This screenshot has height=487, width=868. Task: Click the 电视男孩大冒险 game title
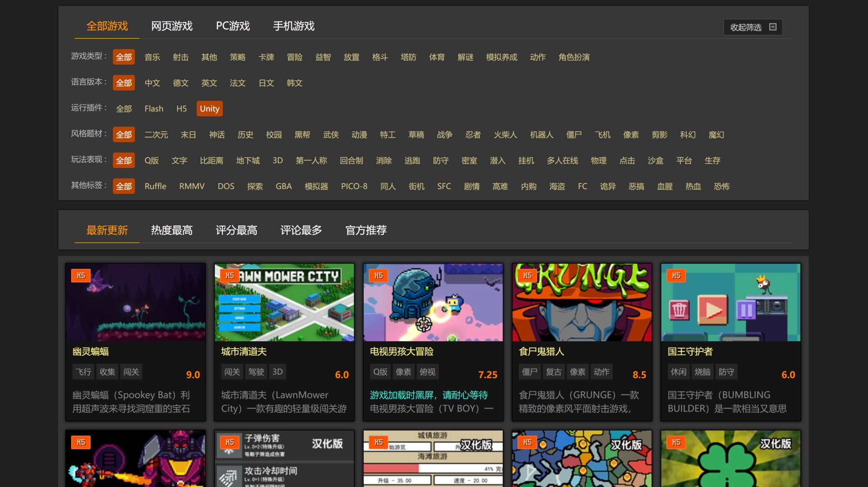[402, 352]
